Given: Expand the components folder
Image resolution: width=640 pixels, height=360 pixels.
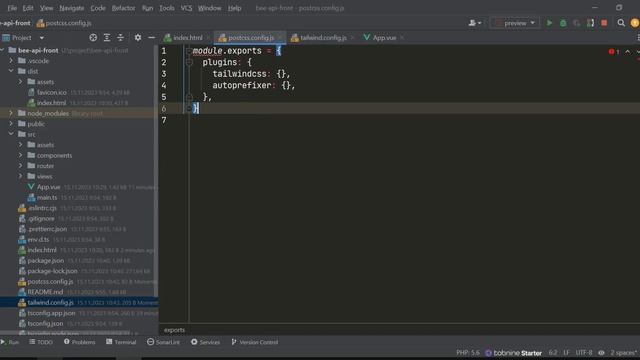Looking at the screenshot, I should (20, 155).
